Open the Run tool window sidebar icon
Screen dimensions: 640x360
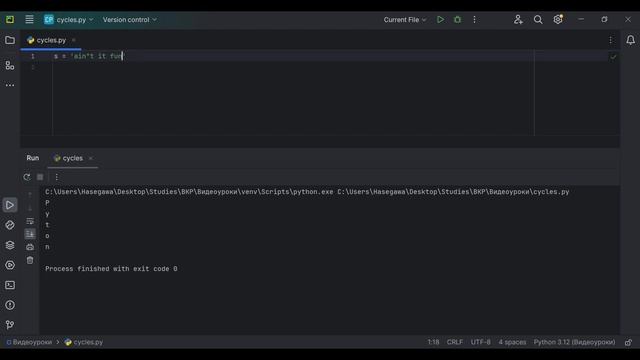click(x=10, y=205)
